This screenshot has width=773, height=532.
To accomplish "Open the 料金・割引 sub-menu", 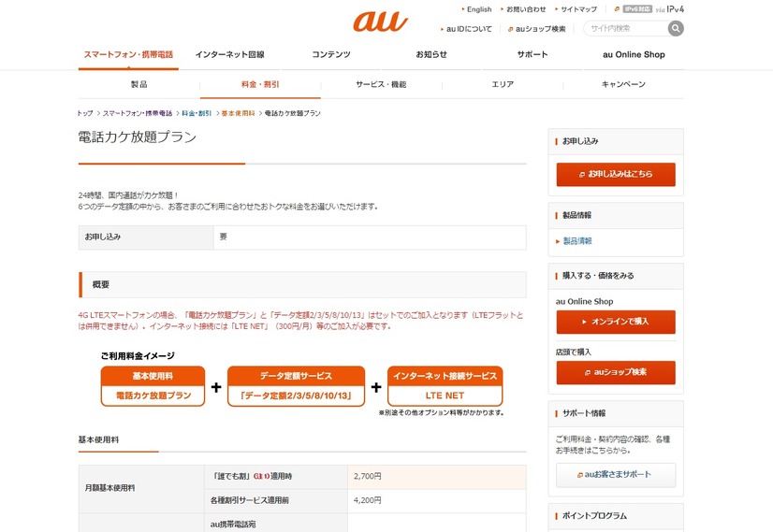I will click(x=260, y=85).
